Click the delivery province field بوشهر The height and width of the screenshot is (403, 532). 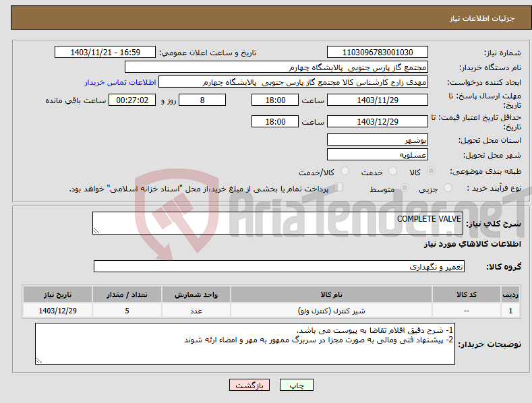coord(378,139)
